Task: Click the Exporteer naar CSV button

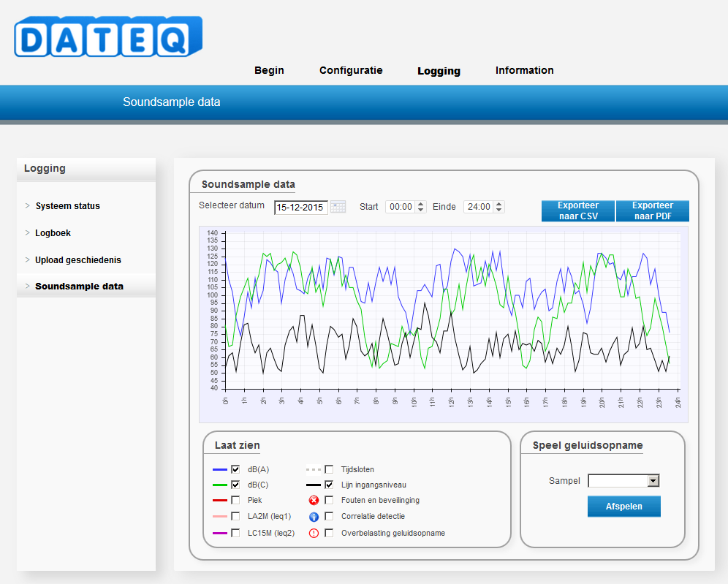Action: click(x=578, y=211)
